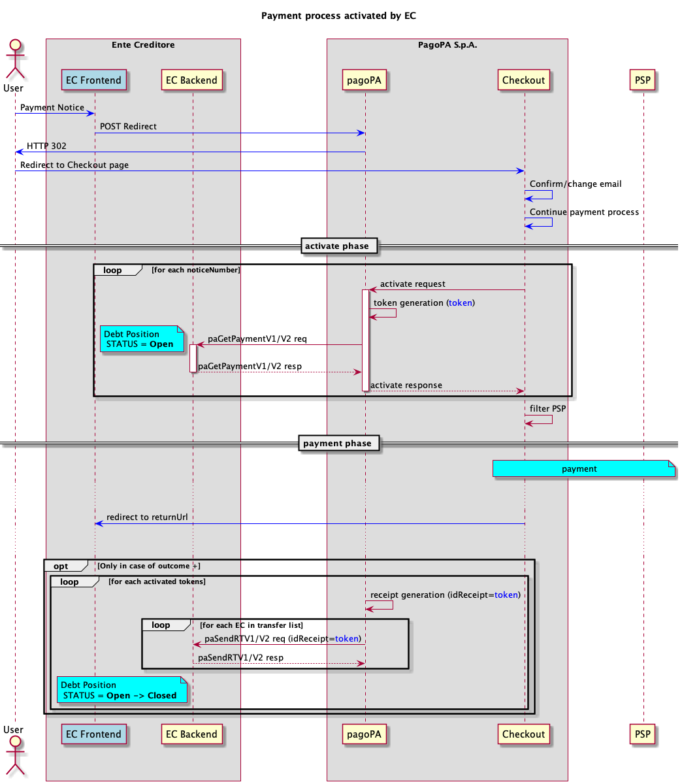Click blue 'token' text in token generation
This screenshot has width=682, height=784.
pyautogui.click(x=461, y=303)
